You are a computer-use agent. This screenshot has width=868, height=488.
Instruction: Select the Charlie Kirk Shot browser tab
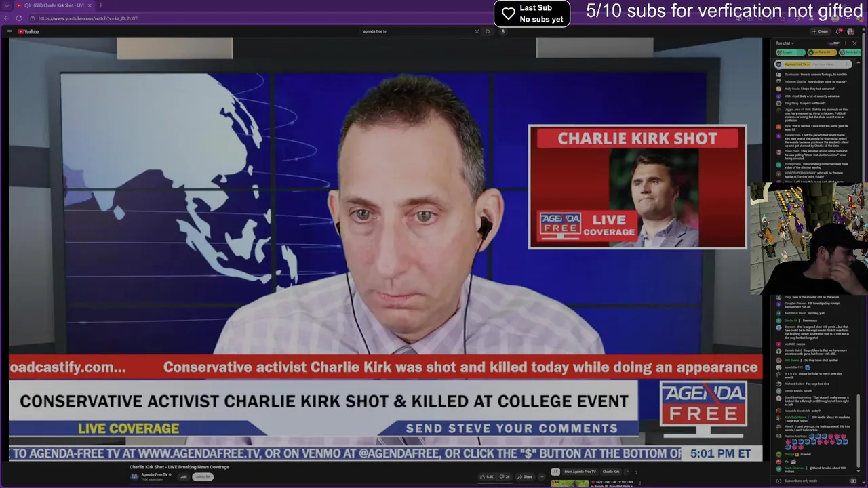tap(54, 5)
